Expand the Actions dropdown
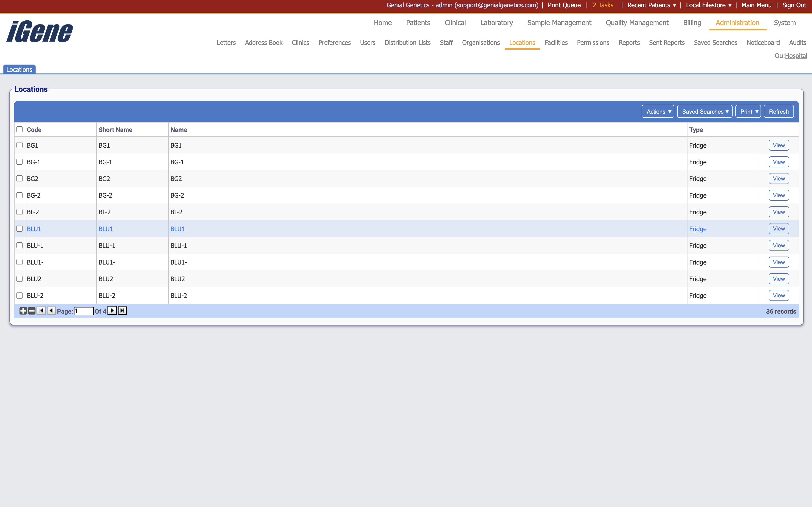The width and height of the screenshot is (812, 507). click(658, 112)
